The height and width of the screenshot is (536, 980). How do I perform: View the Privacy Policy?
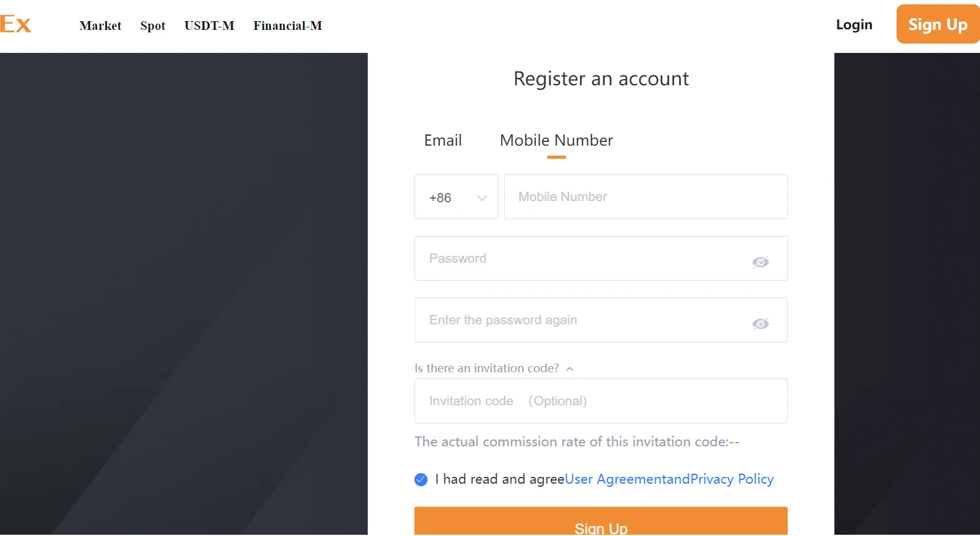tap(732, 479)
